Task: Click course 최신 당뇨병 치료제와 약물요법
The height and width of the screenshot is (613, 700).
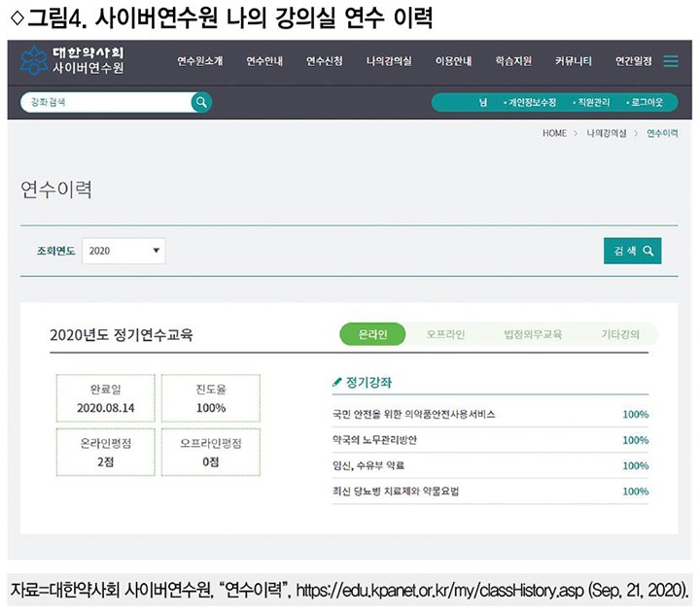Action: 396,492
